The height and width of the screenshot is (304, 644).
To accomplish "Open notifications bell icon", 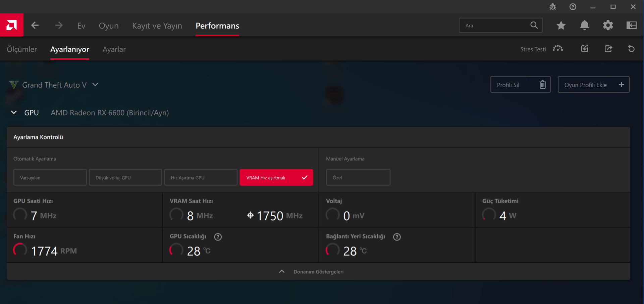I will coord(585,25).
